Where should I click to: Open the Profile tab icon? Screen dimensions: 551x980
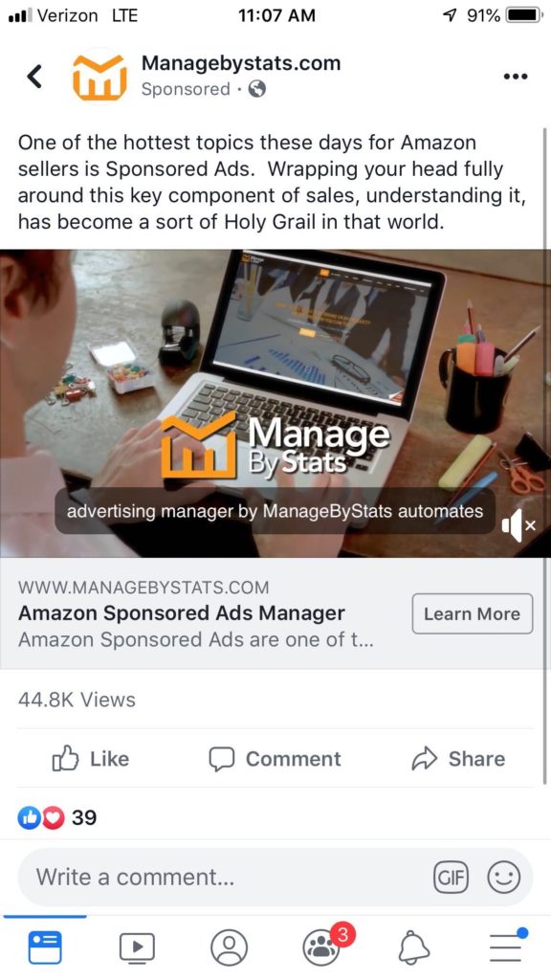pyautogui.click(x=230, y=947)
